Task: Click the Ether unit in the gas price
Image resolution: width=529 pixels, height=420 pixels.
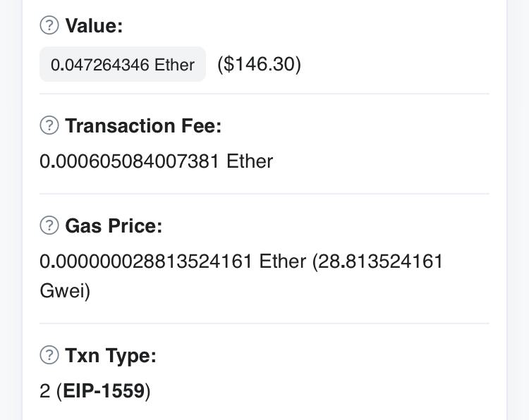Action: point(283,261)
